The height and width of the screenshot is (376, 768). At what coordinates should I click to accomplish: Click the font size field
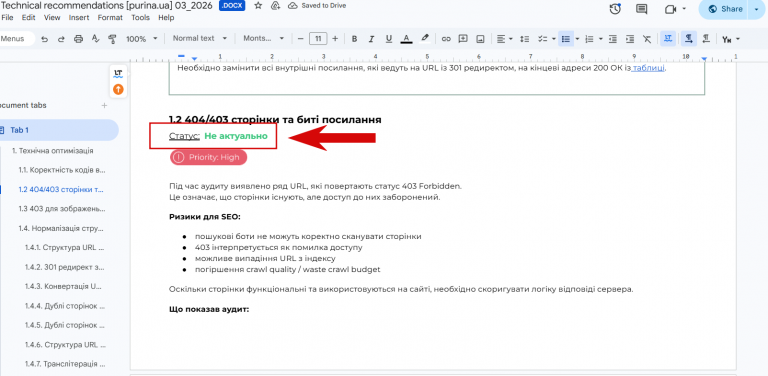tap(318, 39)
